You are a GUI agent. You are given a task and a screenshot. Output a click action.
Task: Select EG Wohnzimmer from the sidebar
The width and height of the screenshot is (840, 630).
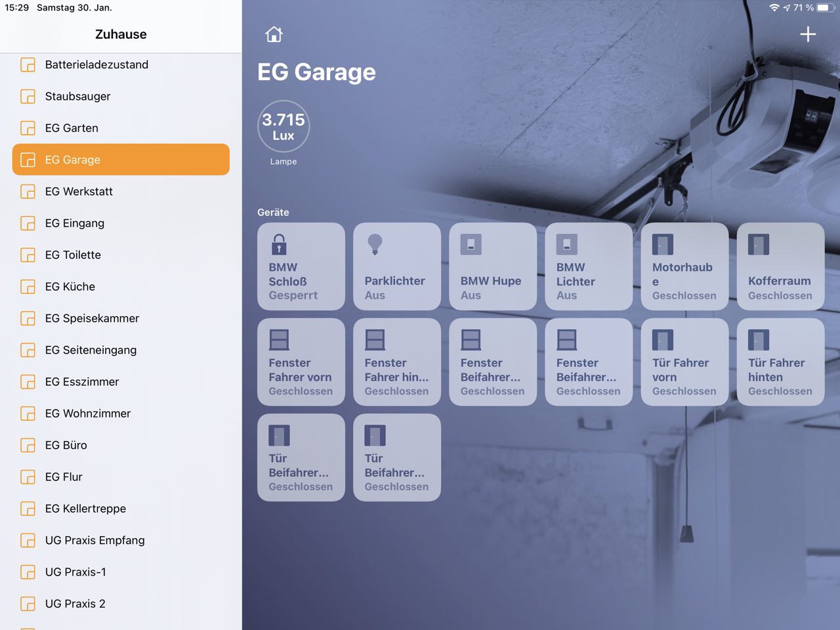(x=88, y=413)
